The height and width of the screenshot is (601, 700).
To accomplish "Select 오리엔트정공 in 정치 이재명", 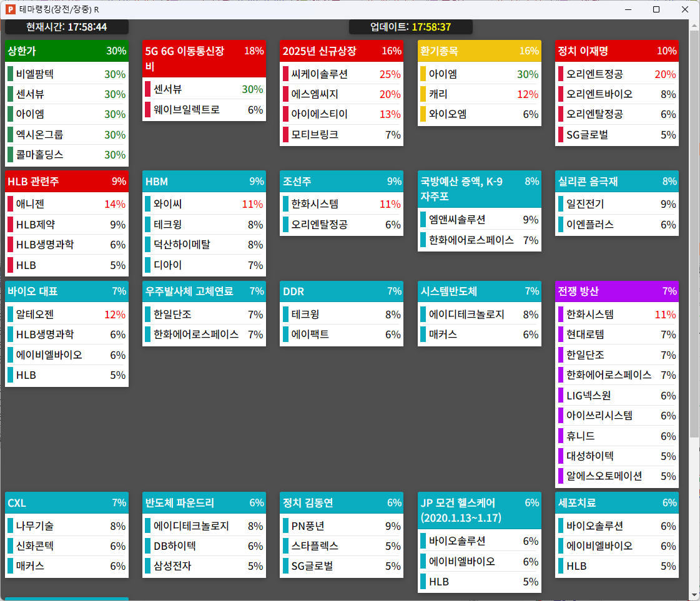I will click(x=617, y=74).
